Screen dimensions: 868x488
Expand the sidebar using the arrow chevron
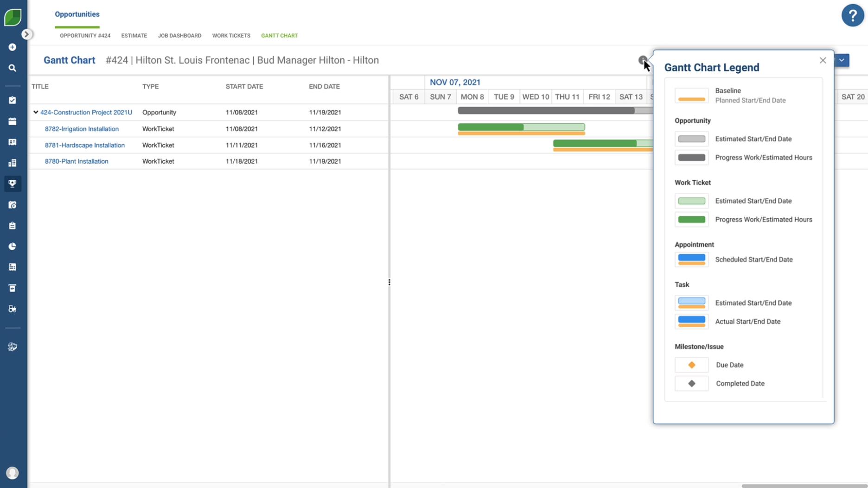(x=26, y=34)
